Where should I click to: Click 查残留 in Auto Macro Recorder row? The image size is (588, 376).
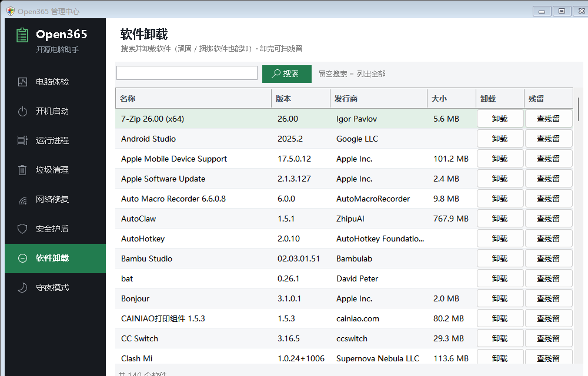coord(549,199)
